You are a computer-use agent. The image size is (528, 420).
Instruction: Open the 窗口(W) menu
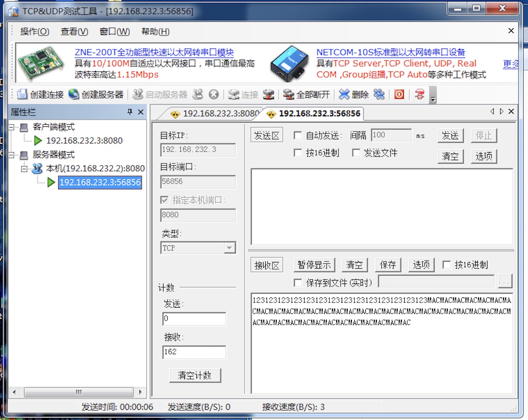pyautogui.click(x=114, y=32)
